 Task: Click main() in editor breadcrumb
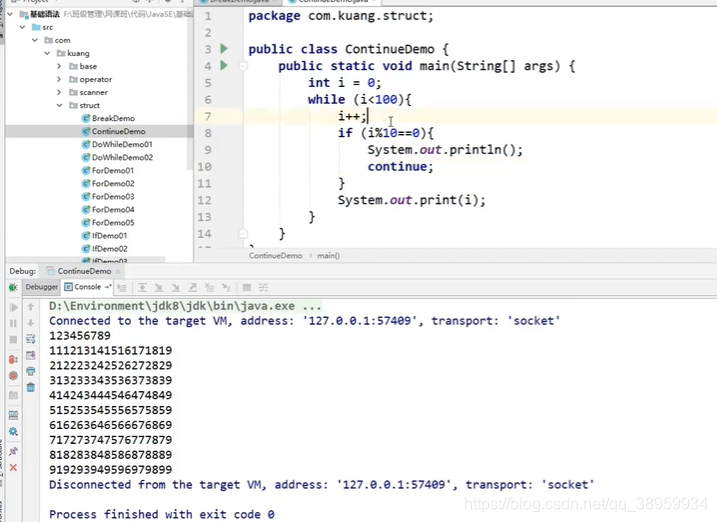pyautogui.click(x=328, y=256)
